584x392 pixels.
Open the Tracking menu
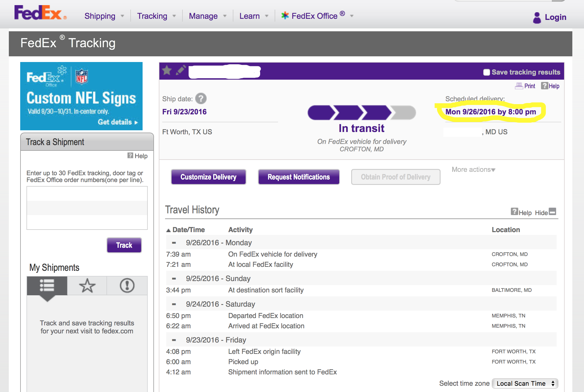157,16
